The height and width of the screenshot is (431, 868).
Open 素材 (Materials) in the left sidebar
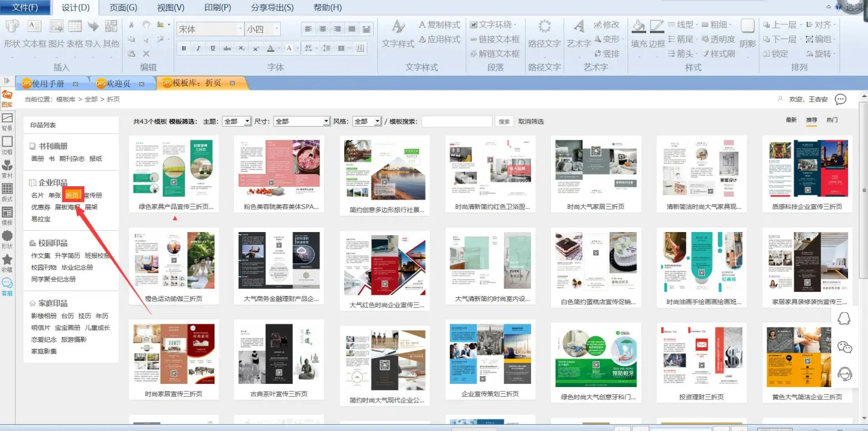[x=7, y=169]
